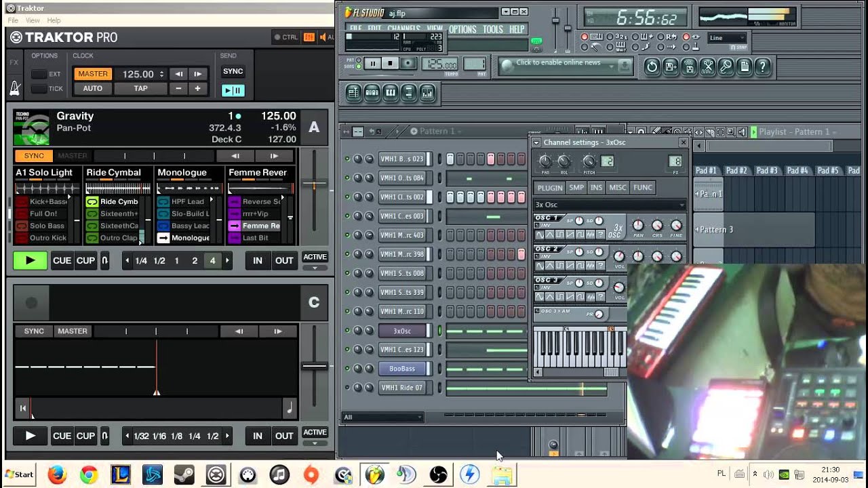The height and width of the screenshot is (488, 868).
Task: Toggle ACTIVE loop button on deck A
Action: click(315, 257)
